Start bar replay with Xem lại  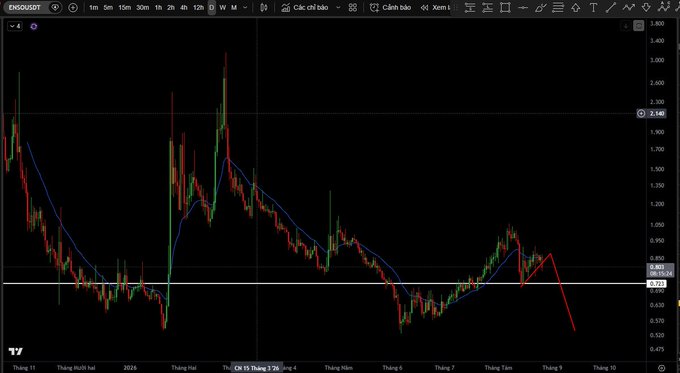[x=435, y=7]
